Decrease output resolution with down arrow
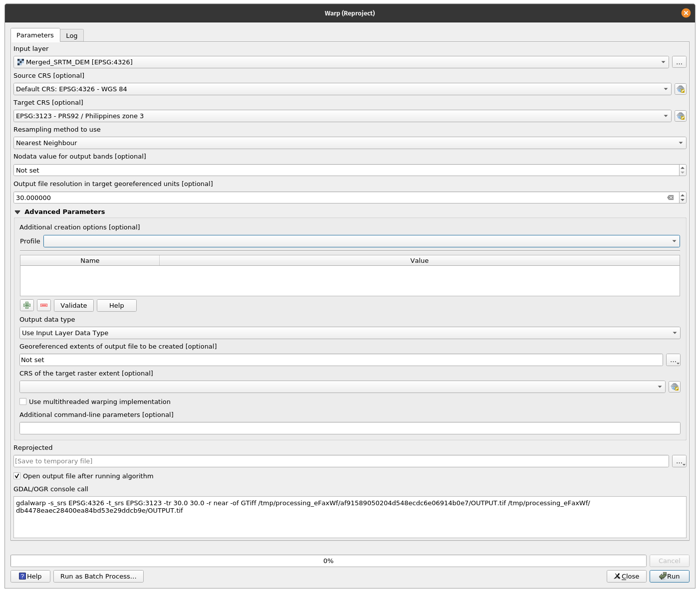 pyautogui.click(x=683, y=200)
